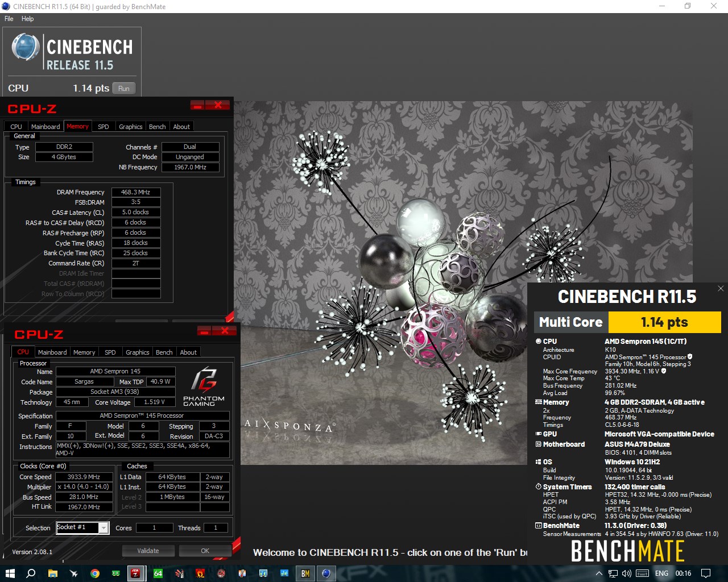Screen dimensions: 728x582
Task: Select SPD tab in upper CPU-Z window
Action: point(103,127)
